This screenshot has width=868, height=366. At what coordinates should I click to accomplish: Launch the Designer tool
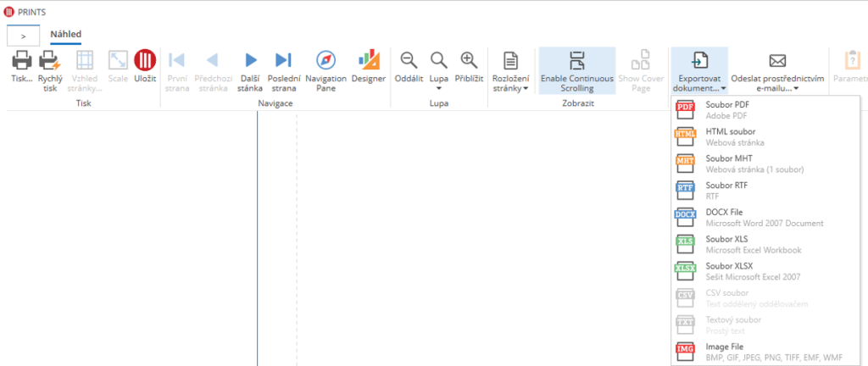coord(369,61)
